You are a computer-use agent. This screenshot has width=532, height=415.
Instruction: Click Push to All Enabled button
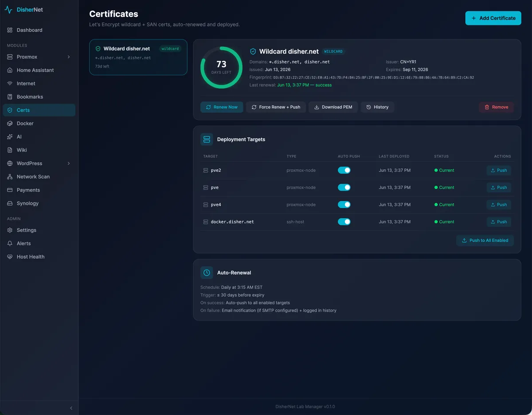pos(485,240)
